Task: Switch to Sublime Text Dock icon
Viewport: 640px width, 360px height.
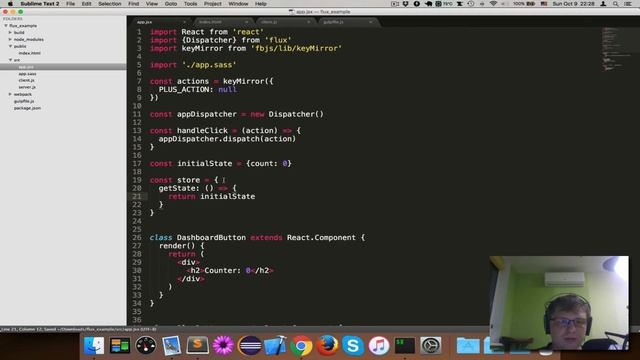Action: point(198,346)
